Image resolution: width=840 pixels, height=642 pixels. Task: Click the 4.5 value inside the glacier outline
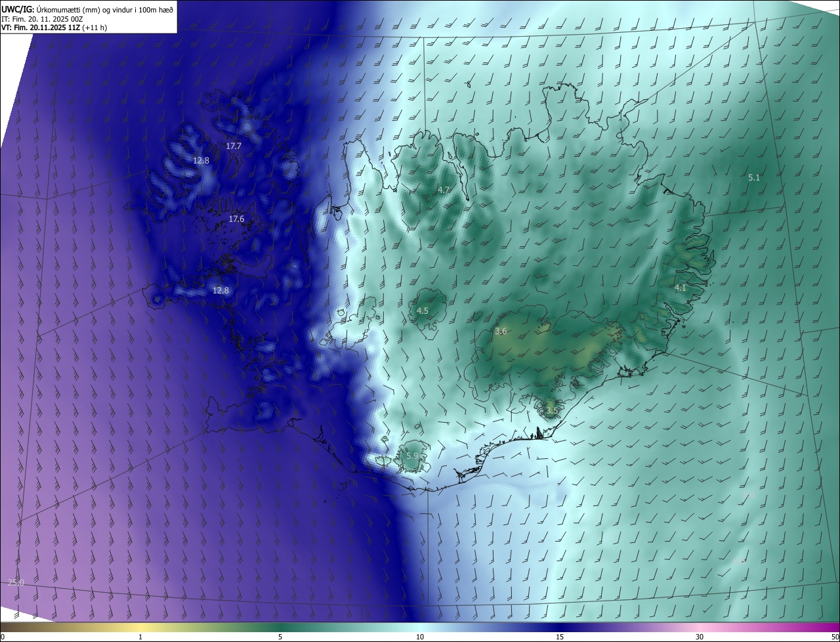423,310
